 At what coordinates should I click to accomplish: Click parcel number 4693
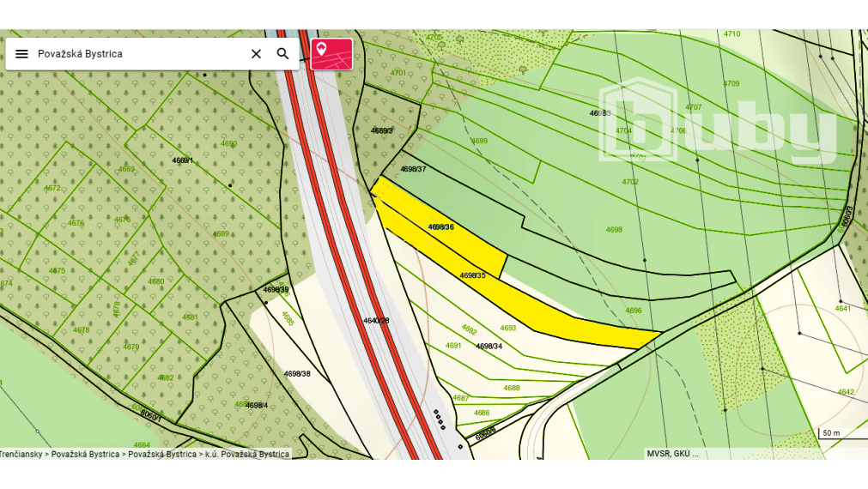[x=508, y=328]
